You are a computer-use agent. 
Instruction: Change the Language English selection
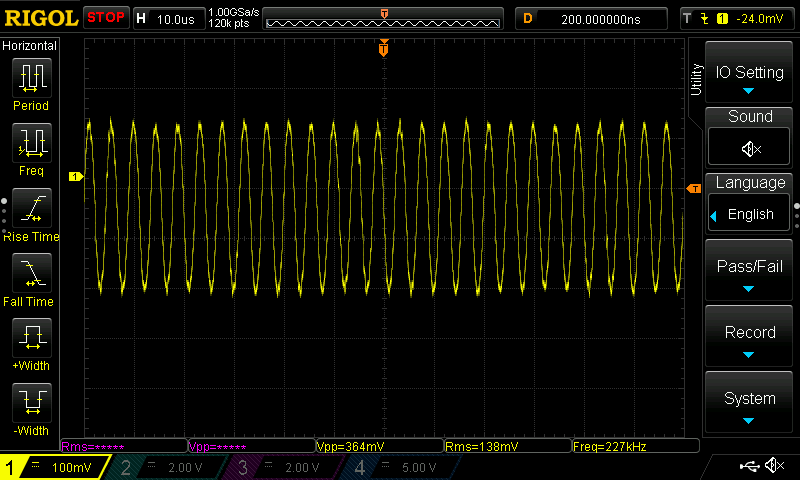[749, 214]
